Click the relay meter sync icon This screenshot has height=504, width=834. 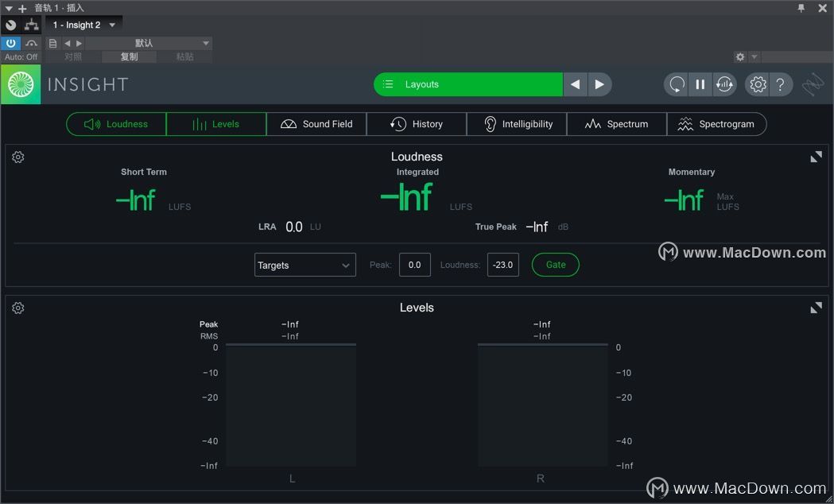(724, 84)
